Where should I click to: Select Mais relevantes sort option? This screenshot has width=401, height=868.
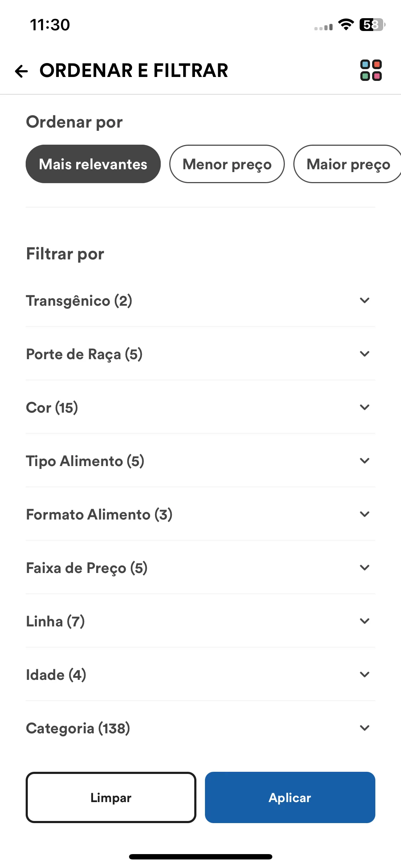pos(93,164)
